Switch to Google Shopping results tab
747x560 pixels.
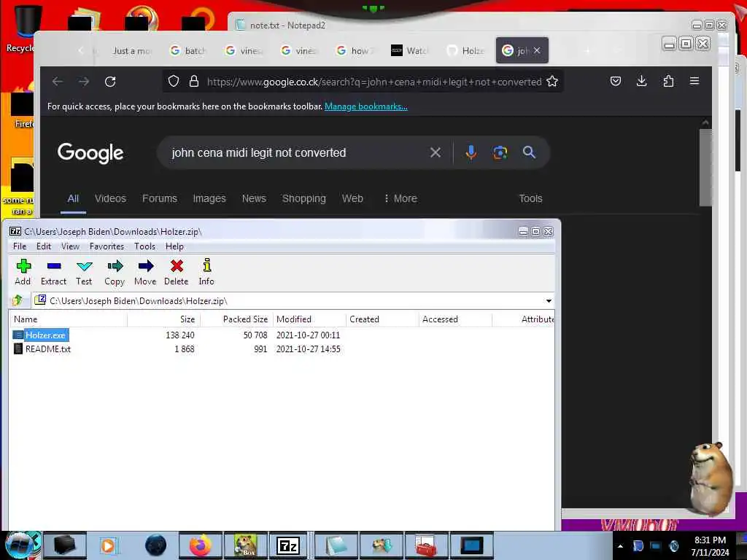[x=304, y=198]
